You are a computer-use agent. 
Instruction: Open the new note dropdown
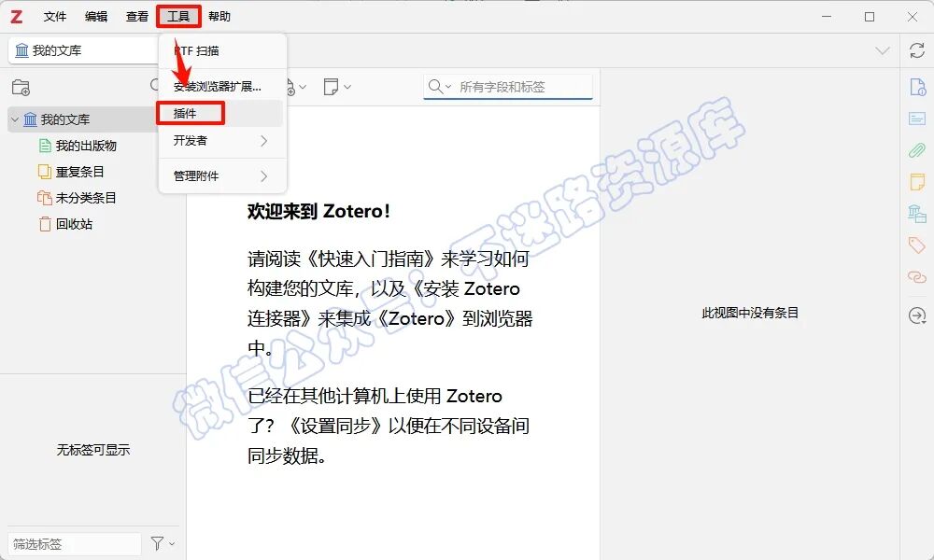(337, 87)
